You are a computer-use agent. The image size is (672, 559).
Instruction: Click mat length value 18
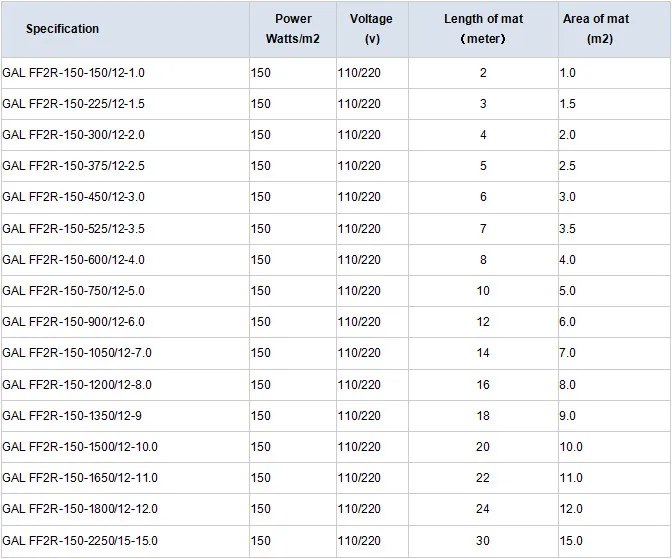tap(483, 416)
